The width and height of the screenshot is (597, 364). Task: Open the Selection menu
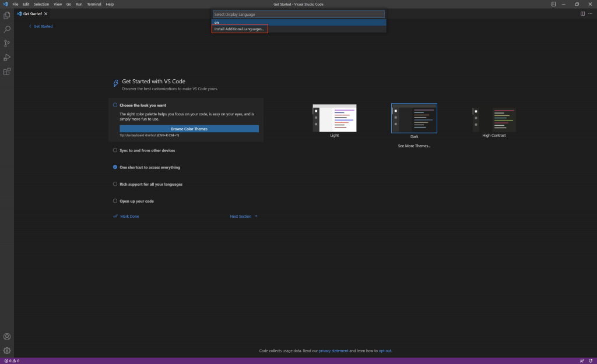[41, 4]
